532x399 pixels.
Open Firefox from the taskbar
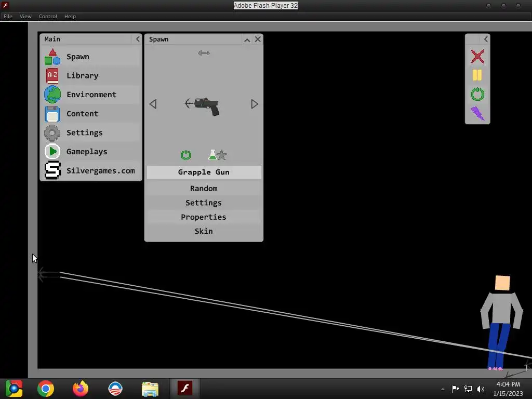81,389
